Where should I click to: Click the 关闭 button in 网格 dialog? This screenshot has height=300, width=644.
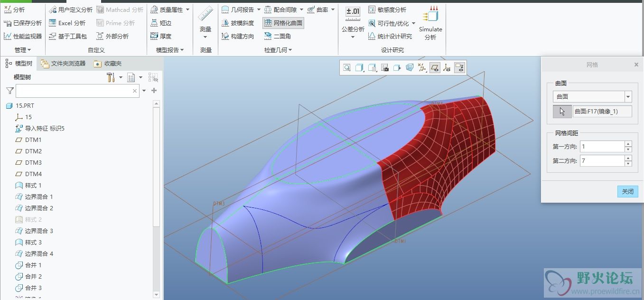(x=628, y=191)
